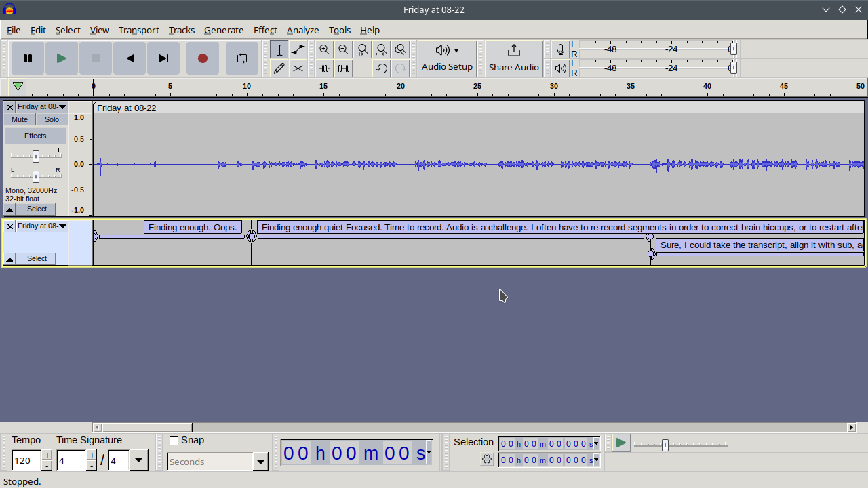This screenshot has height=488, width=868.
Task: Open the audio track Effects panel
Action: [x=35, y=136]
